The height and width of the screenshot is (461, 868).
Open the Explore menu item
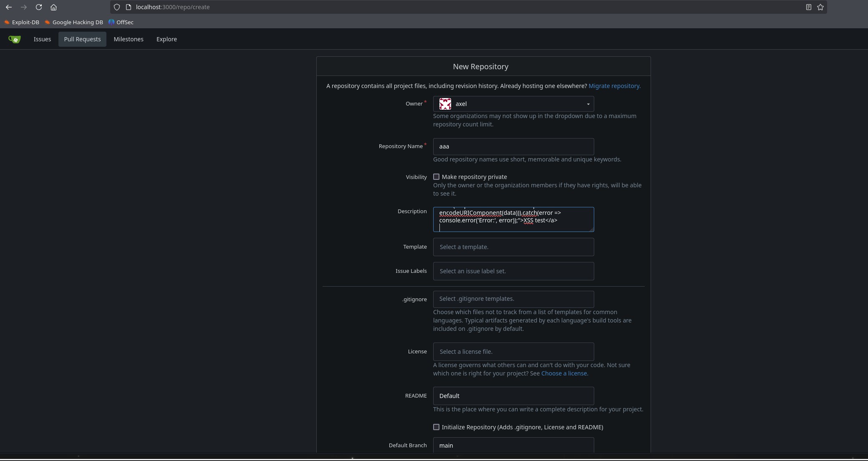(167, 39)
